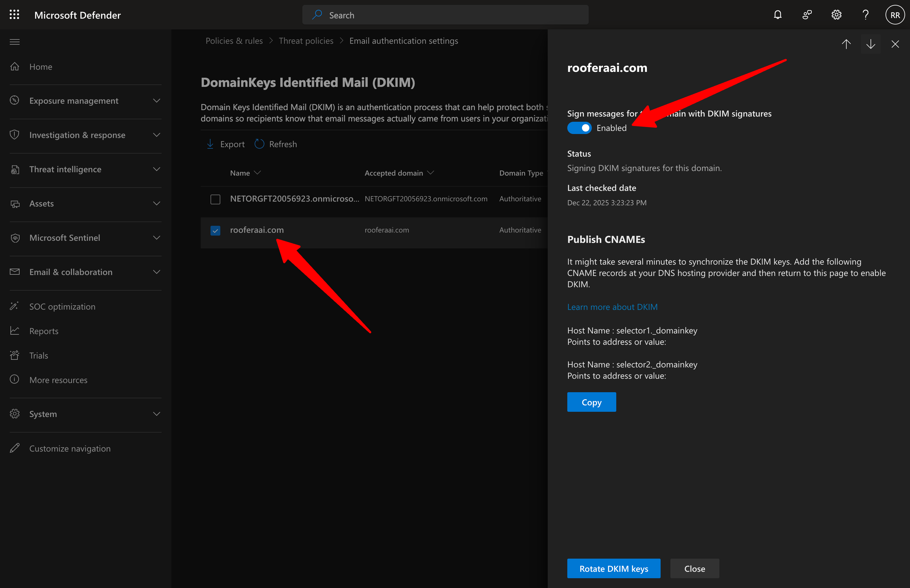Click inside the Search field
910x588 pixels.
pyautogui.click(x=445, y=14)
